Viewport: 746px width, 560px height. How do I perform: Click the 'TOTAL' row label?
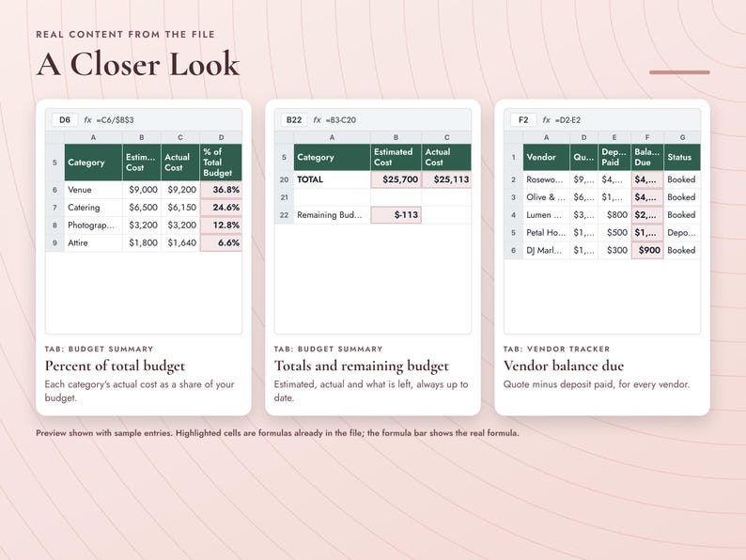coord(332,179)
